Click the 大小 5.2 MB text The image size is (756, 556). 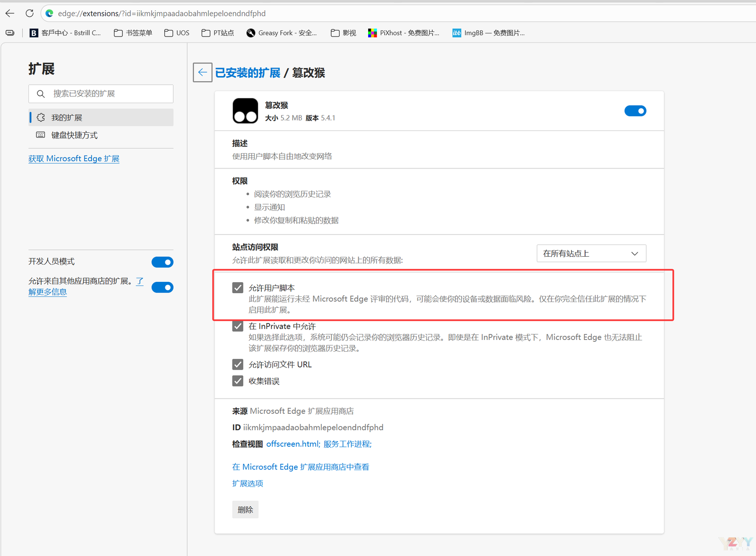tap(283, 118)
